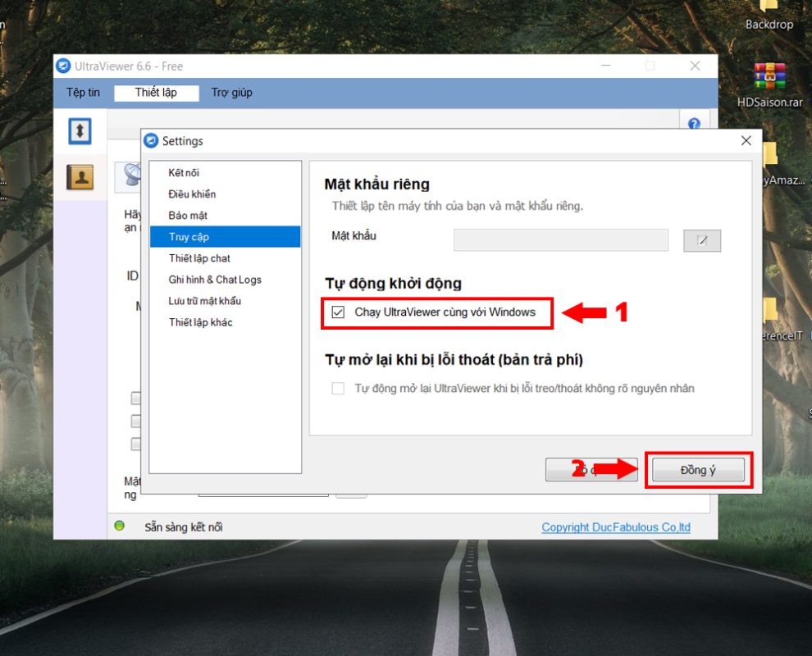
Task: Open the Tệp tin menu
Action: point(83,93)
